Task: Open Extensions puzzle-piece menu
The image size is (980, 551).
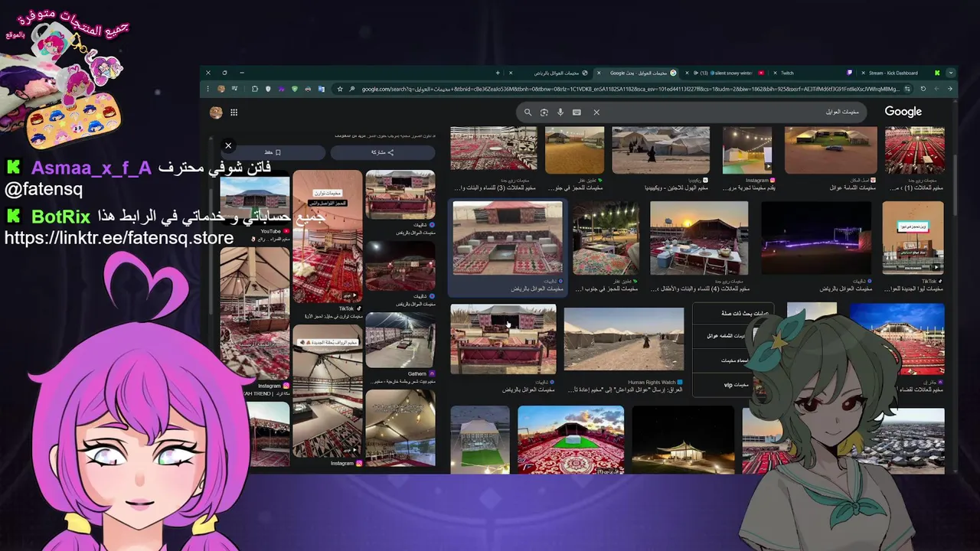Action: tap(255, 89)
